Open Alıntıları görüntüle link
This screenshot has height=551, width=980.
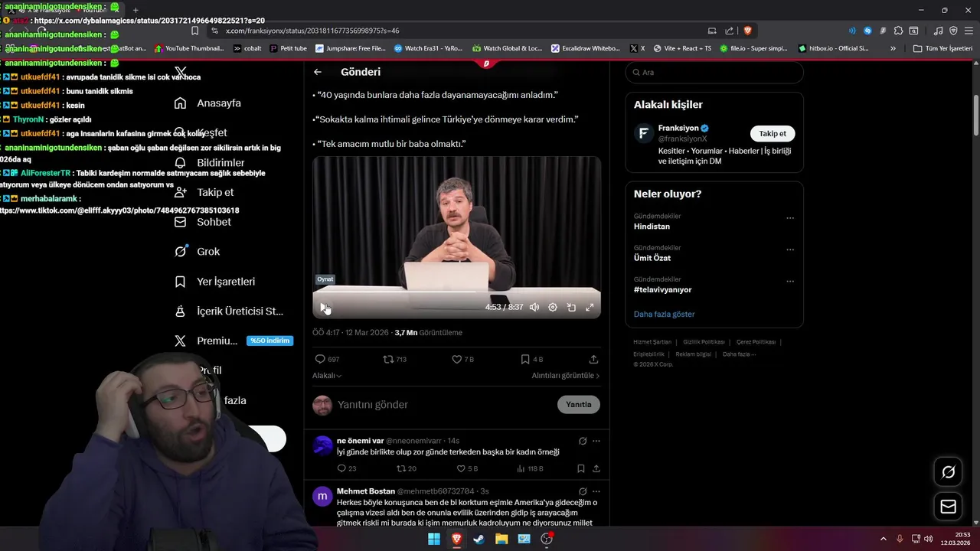[566, 376]
